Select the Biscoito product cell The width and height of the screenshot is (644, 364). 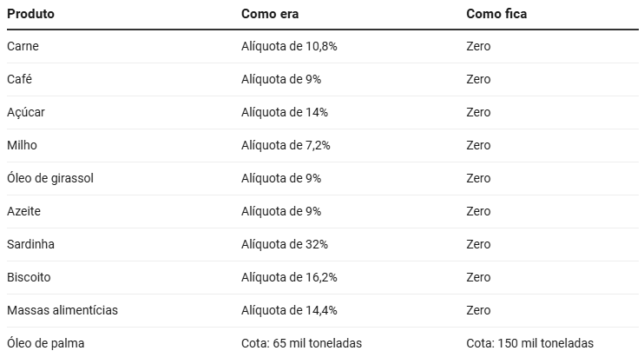29,277
